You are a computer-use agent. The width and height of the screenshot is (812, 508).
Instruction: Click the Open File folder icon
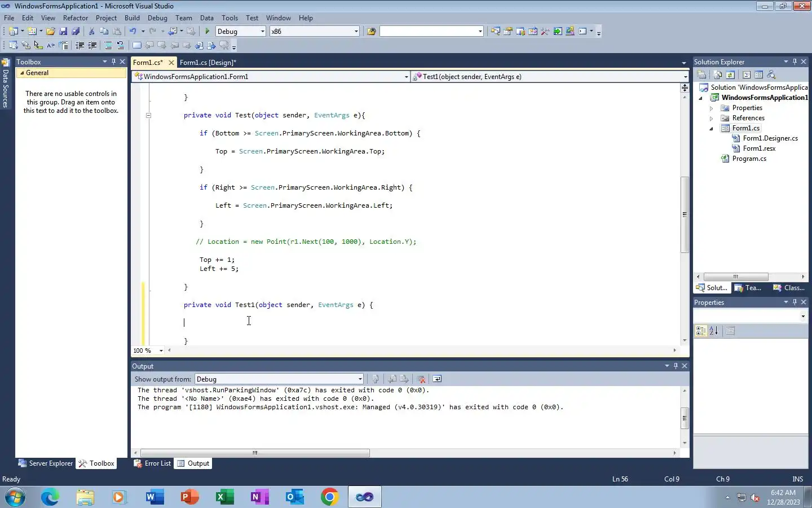[x=50, y=31]
